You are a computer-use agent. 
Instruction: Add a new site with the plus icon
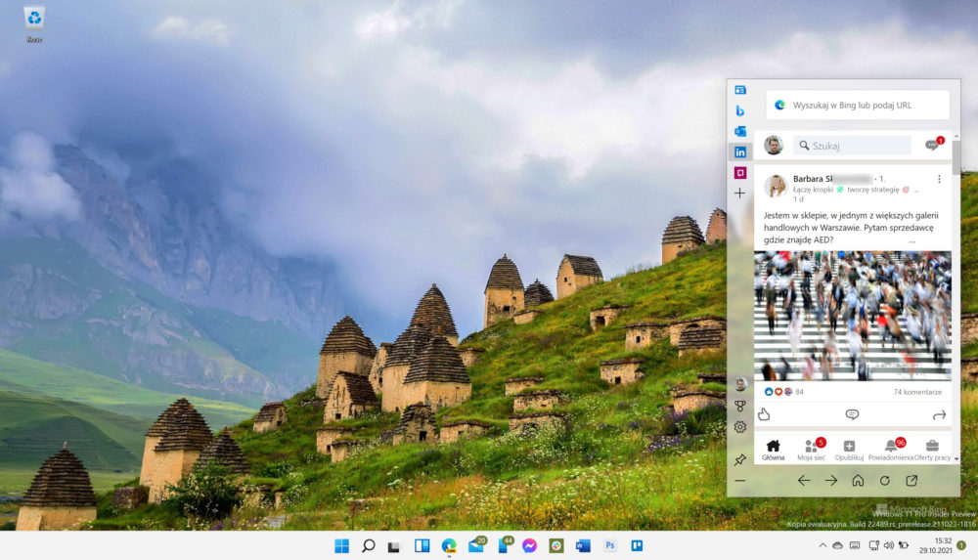click(739, 194)
